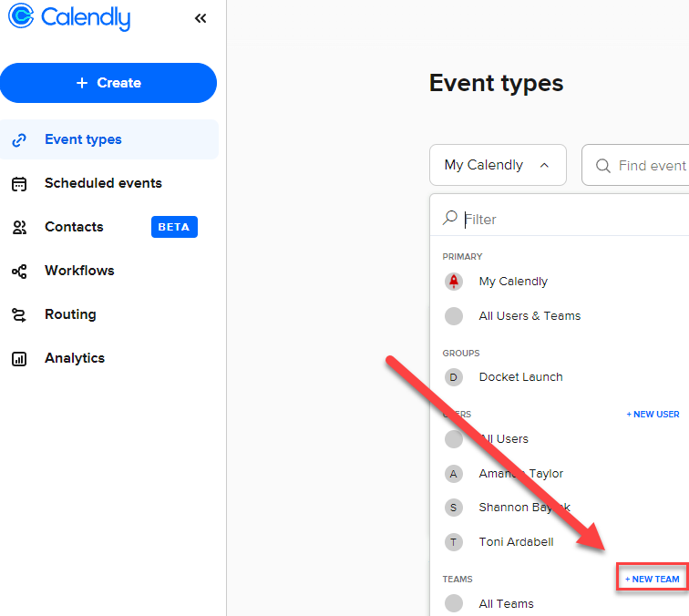This screenshot has width=689, height=616.
Task: Click the + NEW USER link
Action: coord(653,415)
